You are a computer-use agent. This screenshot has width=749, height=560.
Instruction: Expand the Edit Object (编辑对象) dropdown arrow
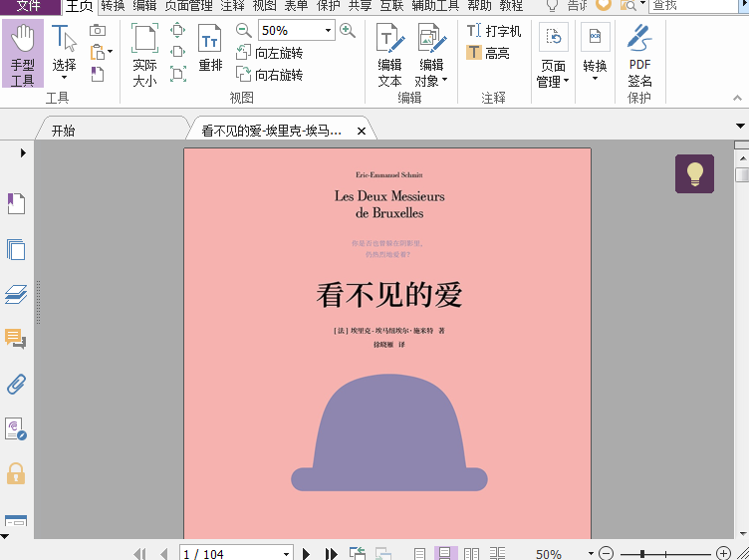pos(444,80)
